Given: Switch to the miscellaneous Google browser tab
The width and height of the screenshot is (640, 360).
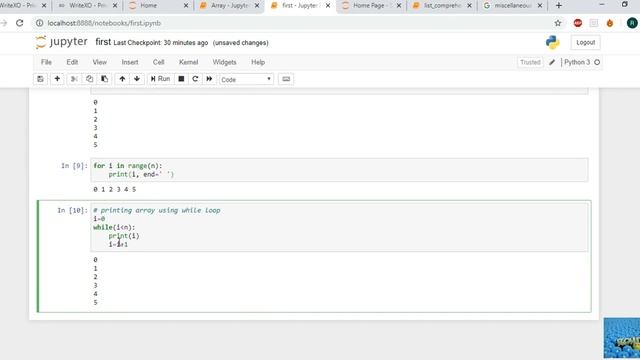Looking at the screenshot, I should tap(513, 6).
